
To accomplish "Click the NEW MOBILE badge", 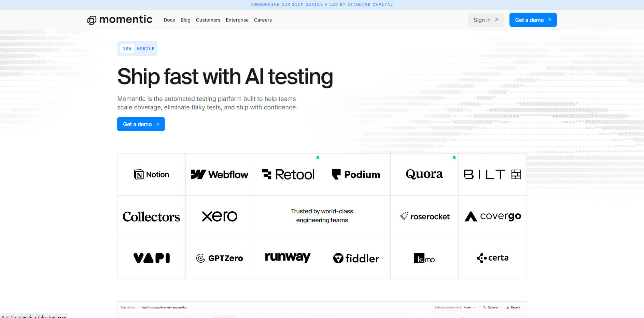I will click(x=137, y=49).
